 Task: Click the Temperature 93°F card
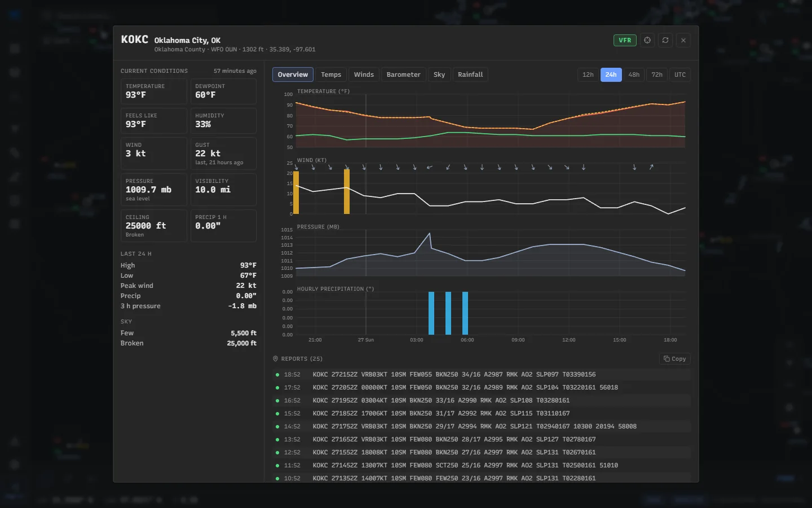click(x=153, y=91)
